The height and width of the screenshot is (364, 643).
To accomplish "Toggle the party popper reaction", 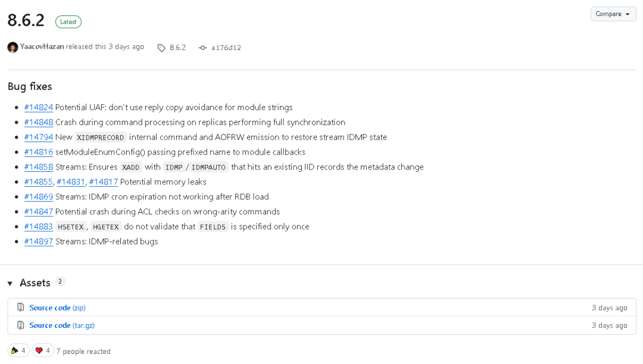I will (x=18, y=350).
